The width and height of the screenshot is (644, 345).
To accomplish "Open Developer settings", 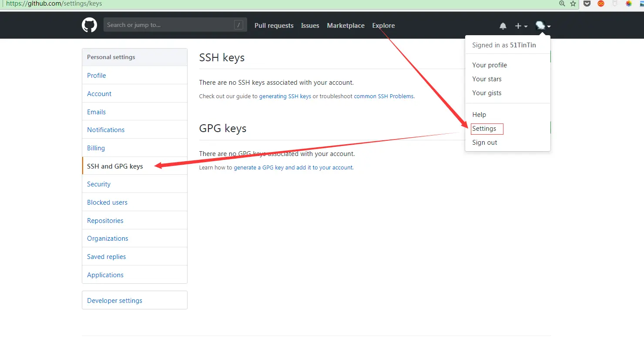I will click(134, 301).
